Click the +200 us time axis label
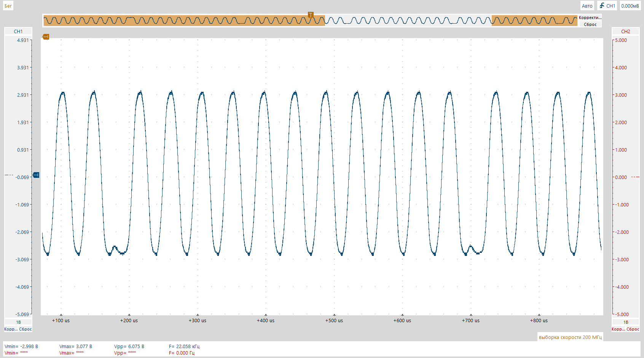 tap(129, 320)
